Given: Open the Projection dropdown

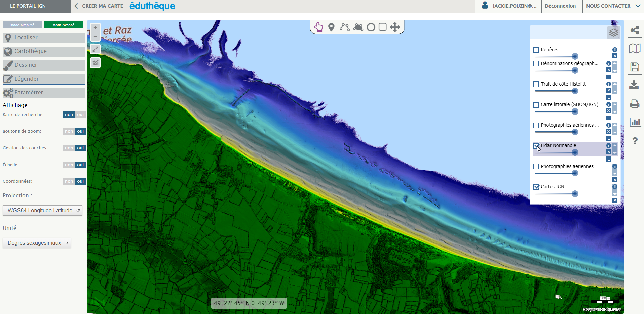Looking at the screenshot, I should pyautogui.click(x=78, y=210).
